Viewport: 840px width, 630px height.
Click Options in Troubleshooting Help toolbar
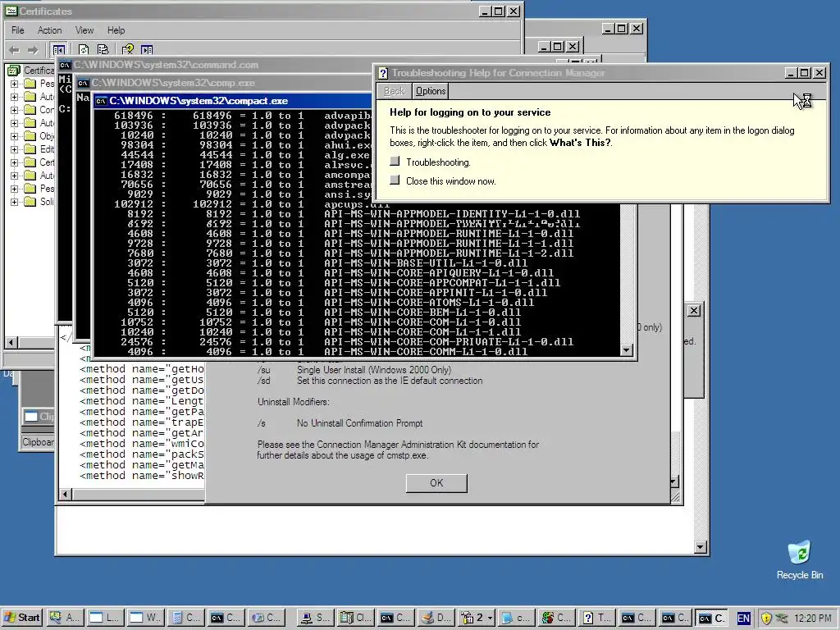(431, 91)
